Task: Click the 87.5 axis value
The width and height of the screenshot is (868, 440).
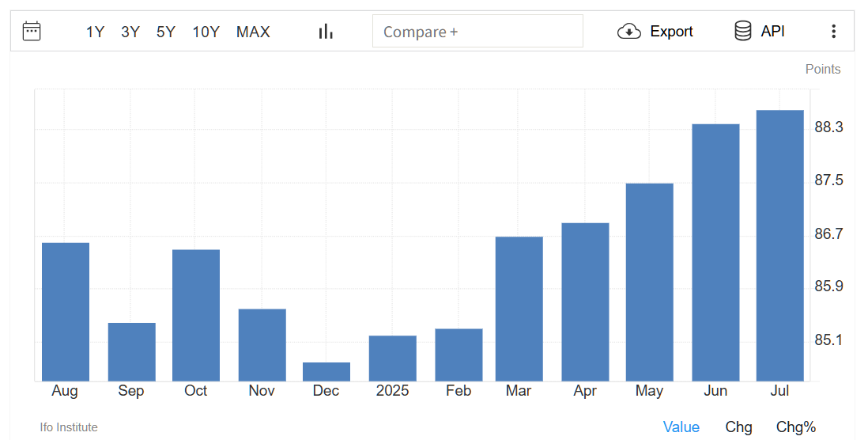Action: pyautogui.click(x=828, y=180)
